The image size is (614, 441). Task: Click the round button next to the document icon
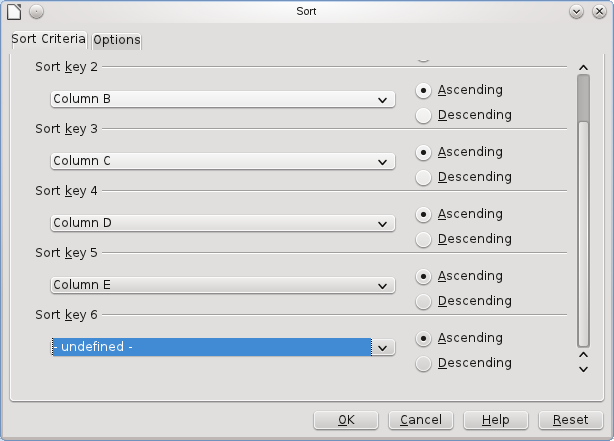pyautogui.click(x=36, y=11)
